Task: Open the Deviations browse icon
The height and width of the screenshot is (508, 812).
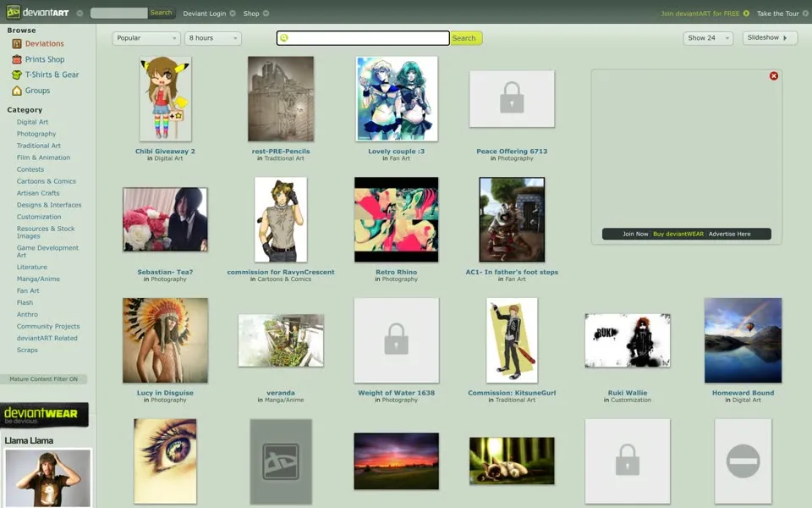Action: tap(17, 44)
